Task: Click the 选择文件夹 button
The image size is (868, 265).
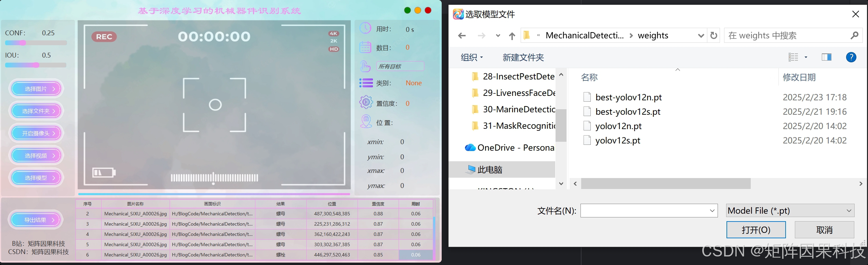Action: coord(36,111)
